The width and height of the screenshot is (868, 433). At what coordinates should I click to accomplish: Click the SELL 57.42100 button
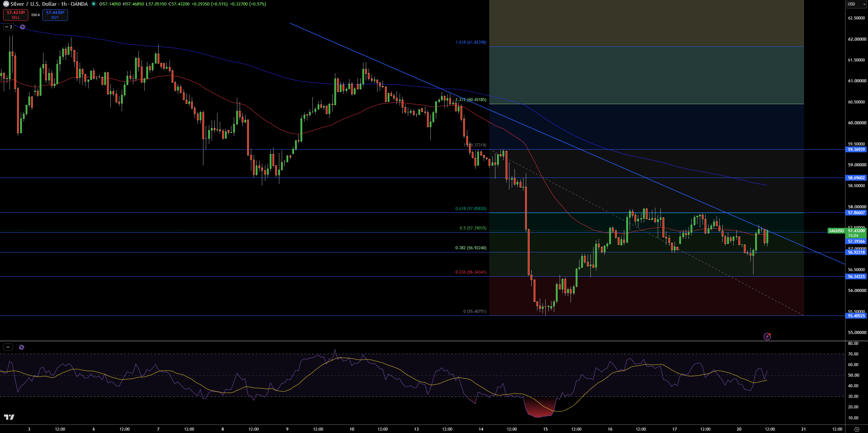[16, 15]
